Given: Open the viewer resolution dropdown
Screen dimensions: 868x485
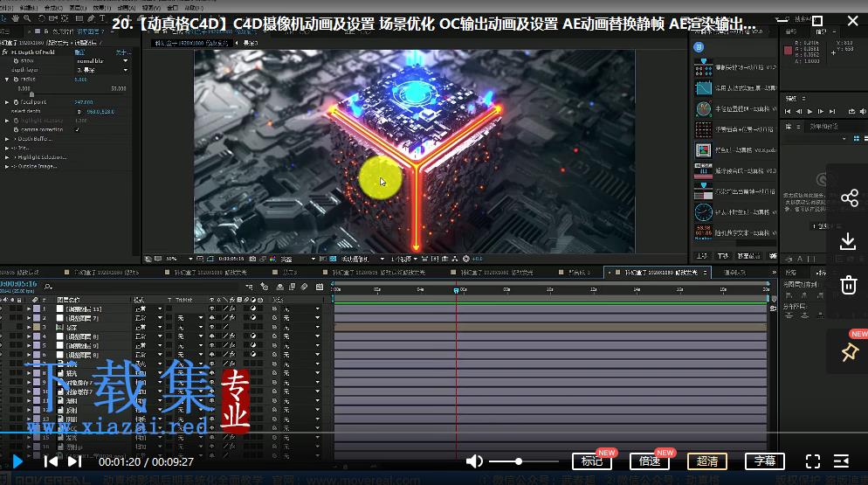Looking at the screenshot, I should tap(298, 259).
